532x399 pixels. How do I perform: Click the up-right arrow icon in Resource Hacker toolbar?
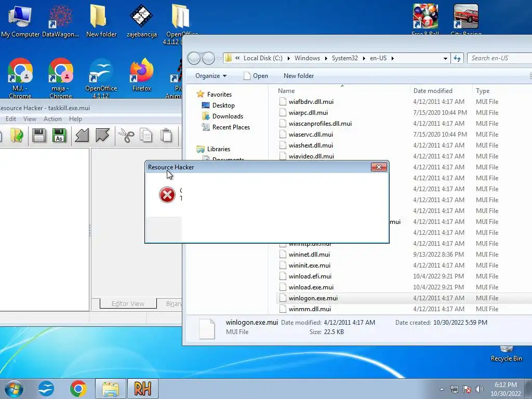click(x=102, y=136)
